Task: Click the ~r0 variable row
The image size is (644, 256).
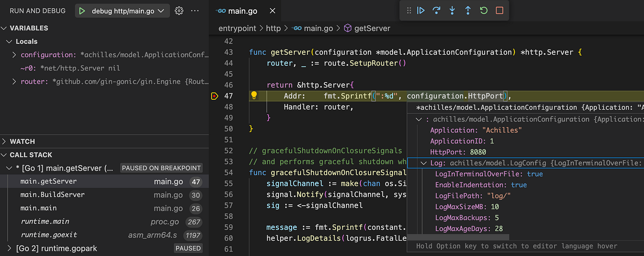Action: click(x=104, y=68)
